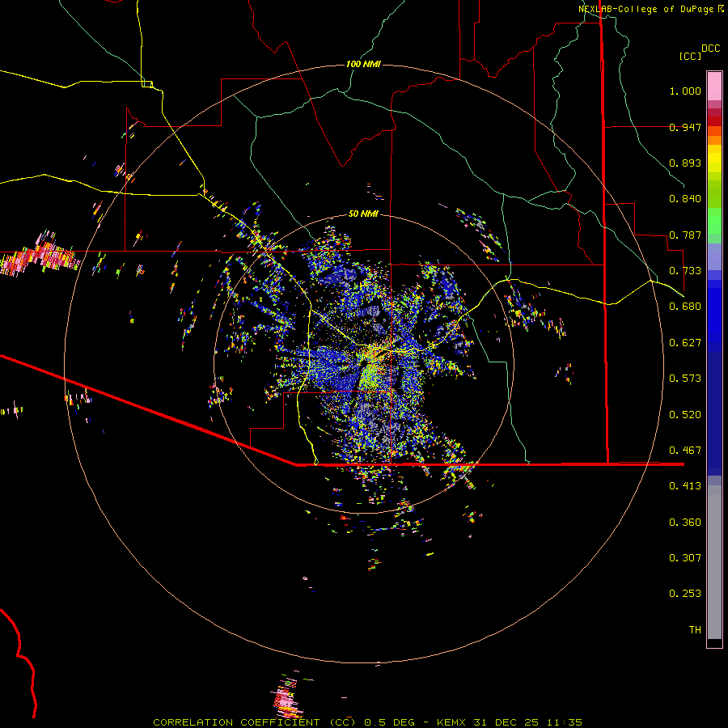Click the 0.413 color scale value

pos(685,486)
